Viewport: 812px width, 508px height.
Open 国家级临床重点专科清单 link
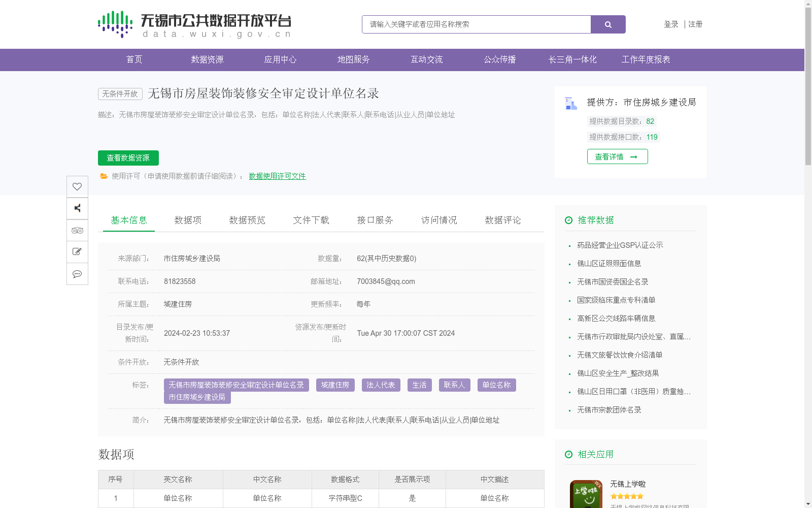click(x=616, y=300)
